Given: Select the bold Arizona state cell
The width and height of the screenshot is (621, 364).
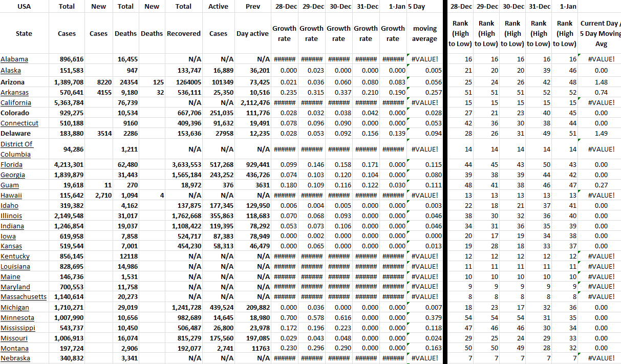Looking at the screenshot, I should point(13,82).
